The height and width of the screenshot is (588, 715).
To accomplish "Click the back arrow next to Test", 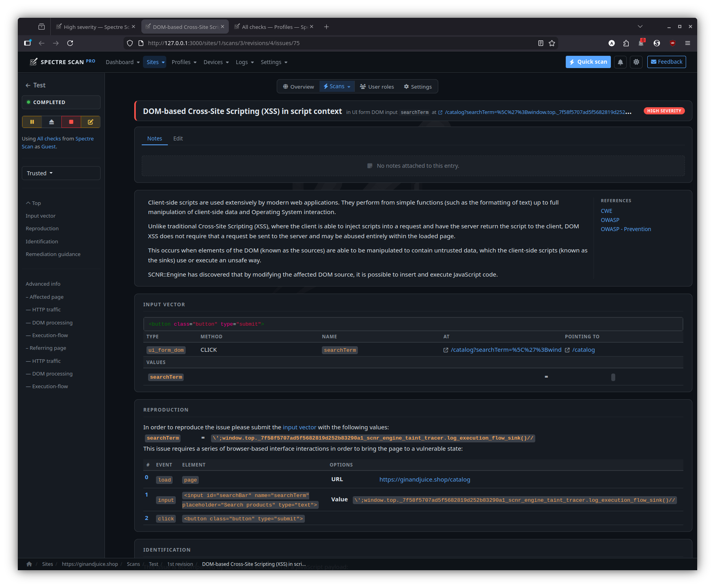I will tap(28, 85).
